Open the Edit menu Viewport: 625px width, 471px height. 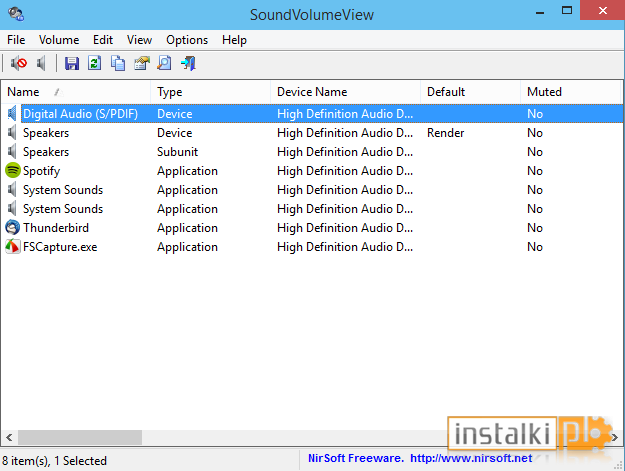click(x=103, y=40)
